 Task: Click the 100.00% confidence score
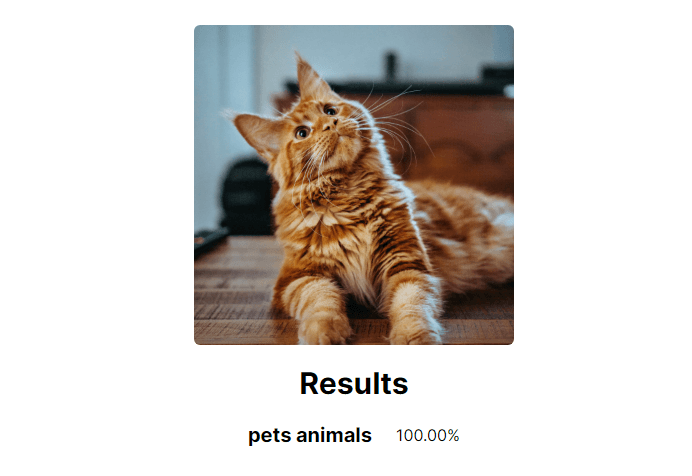427,435
